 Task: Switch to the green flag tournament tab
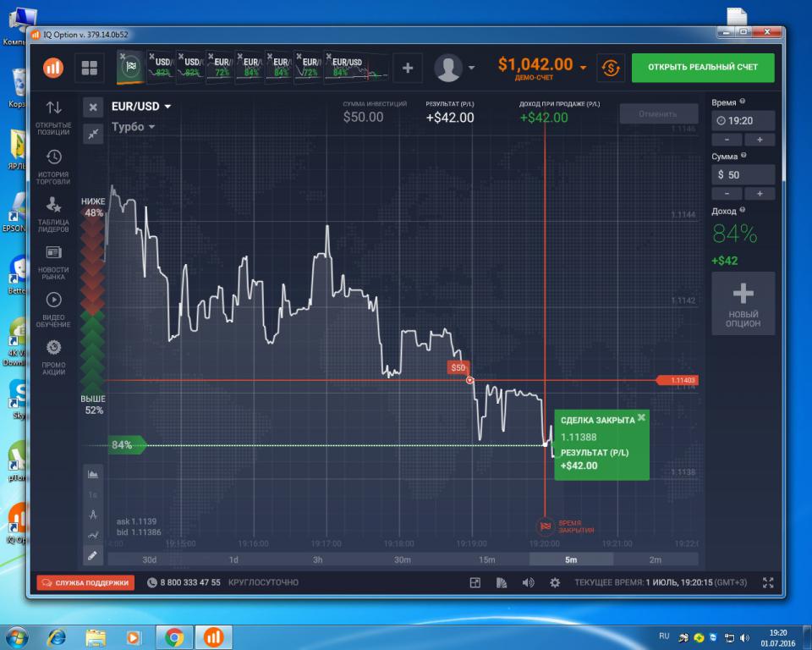click(x=132, y=68)
